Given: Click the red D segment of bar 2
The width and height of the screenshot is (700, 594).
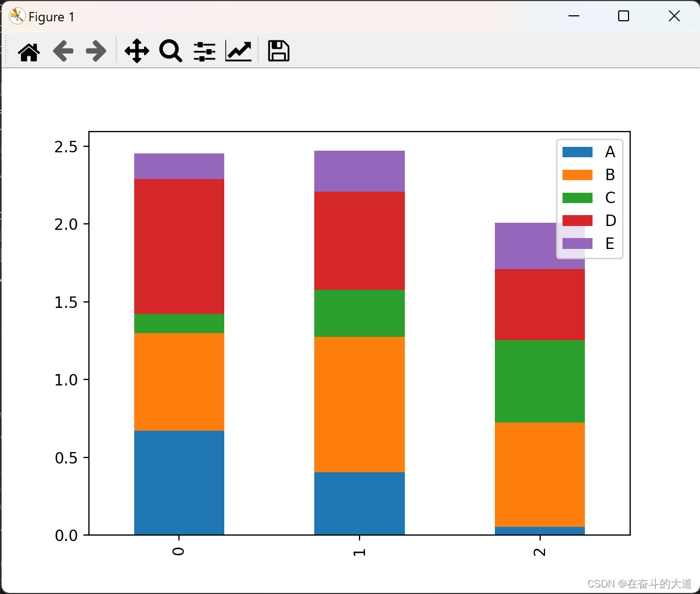Looking at the screenshot, I should 540,305.
